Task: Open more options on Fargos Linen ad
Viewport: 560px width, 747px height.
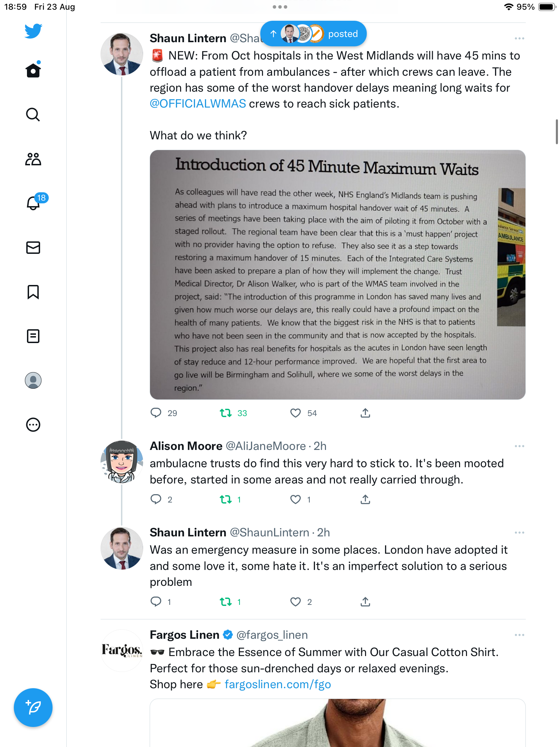Action: click(519, 635)
